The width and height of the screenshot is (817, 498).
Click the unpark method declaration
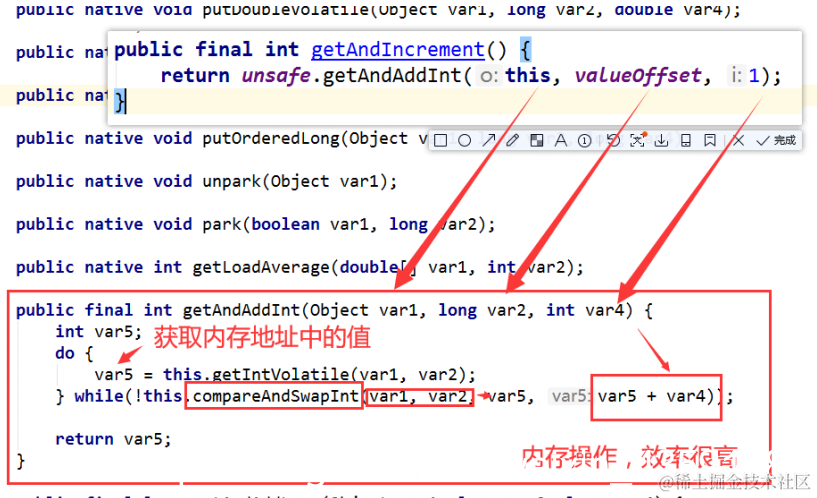click(231, 181)
